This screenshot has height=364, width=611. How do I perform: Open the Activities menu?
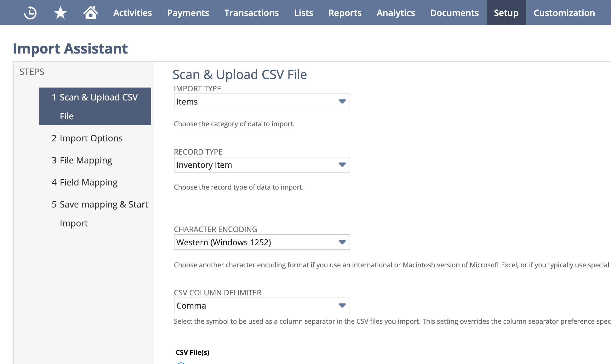pos(133,13)
